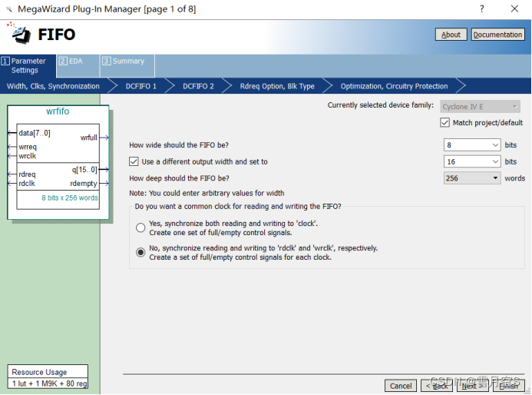Go to Width, Clks, Synchronization step
The image size is (532, 395).
click(53, 86)
